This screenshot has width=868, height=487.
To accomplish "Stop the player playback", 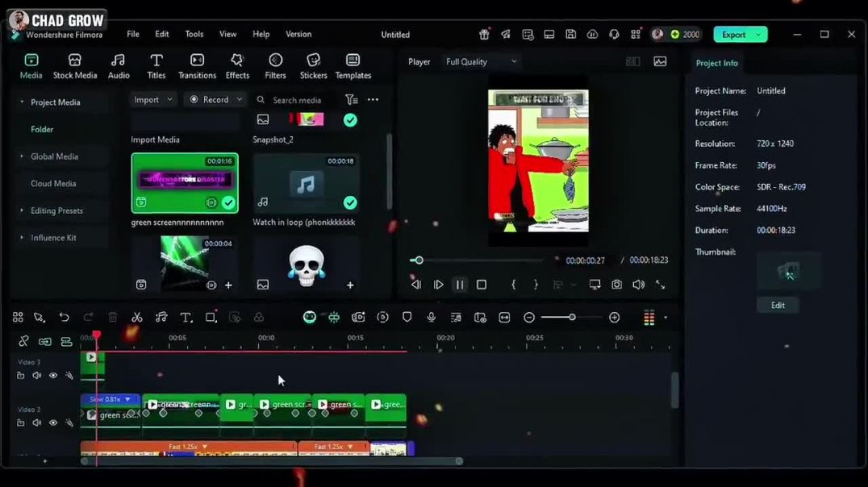I will [482, 285].
